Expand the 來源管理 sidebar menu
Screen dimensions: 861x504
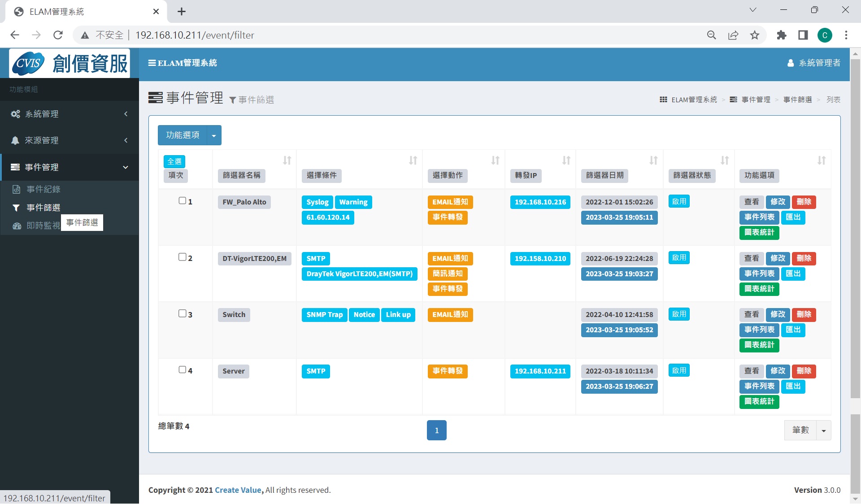click(70, 140)
